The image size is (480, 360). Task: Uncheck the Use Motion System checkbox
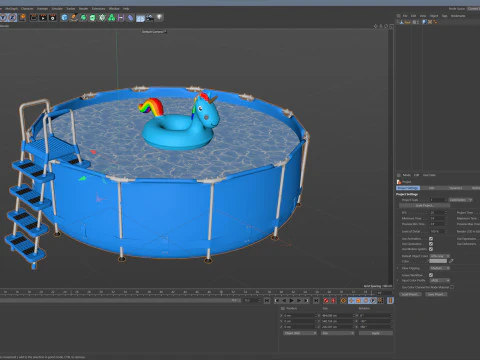click(431, 249)
